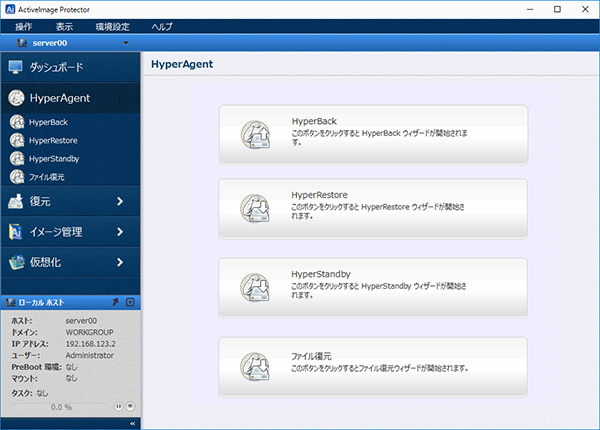Collapse the sidebar with the double-arrow
Image resolution: width=600 pixels, height=430 pixels.
[132, 423]
